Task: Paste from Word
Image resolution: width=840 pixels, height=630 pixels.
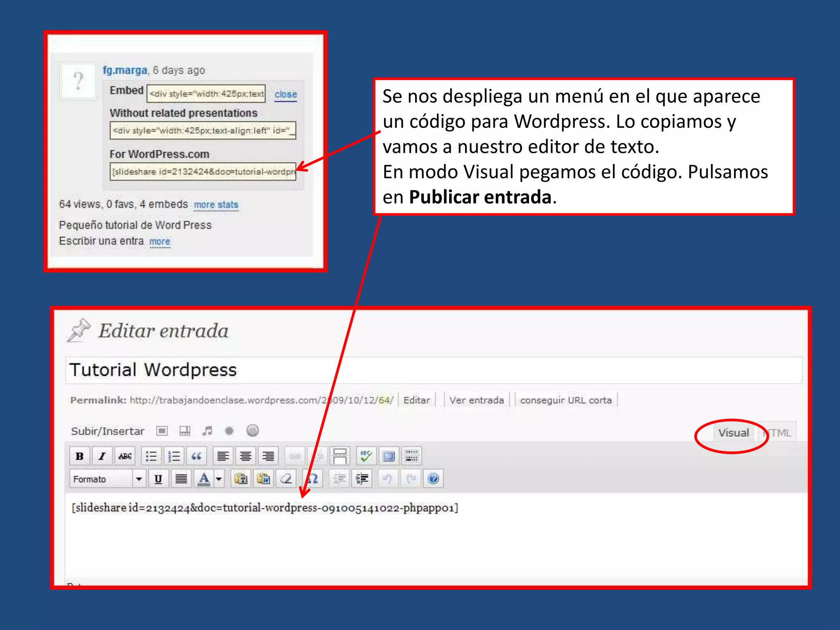Action: pyautogui.click(x=264, y=479)
